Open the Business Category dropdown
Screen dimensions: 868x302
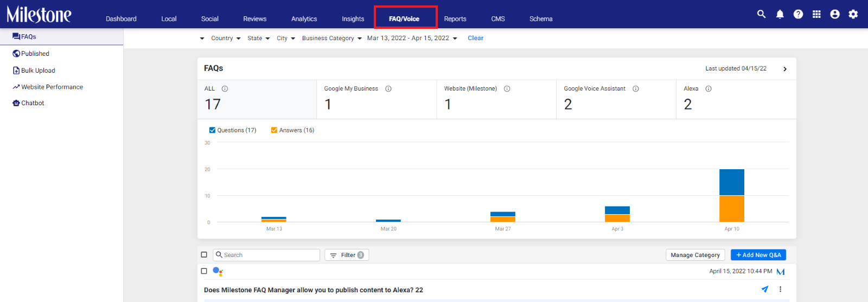(332, 38)
